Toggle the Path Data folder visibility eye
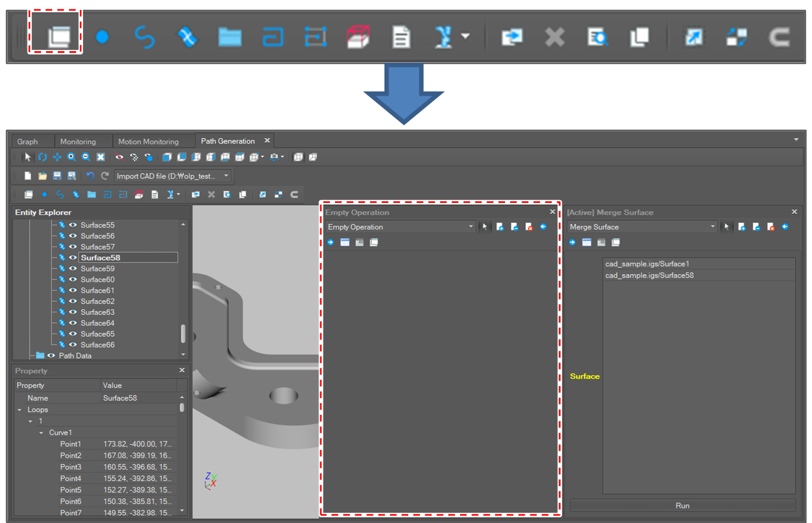 click(x=51, y=356)
